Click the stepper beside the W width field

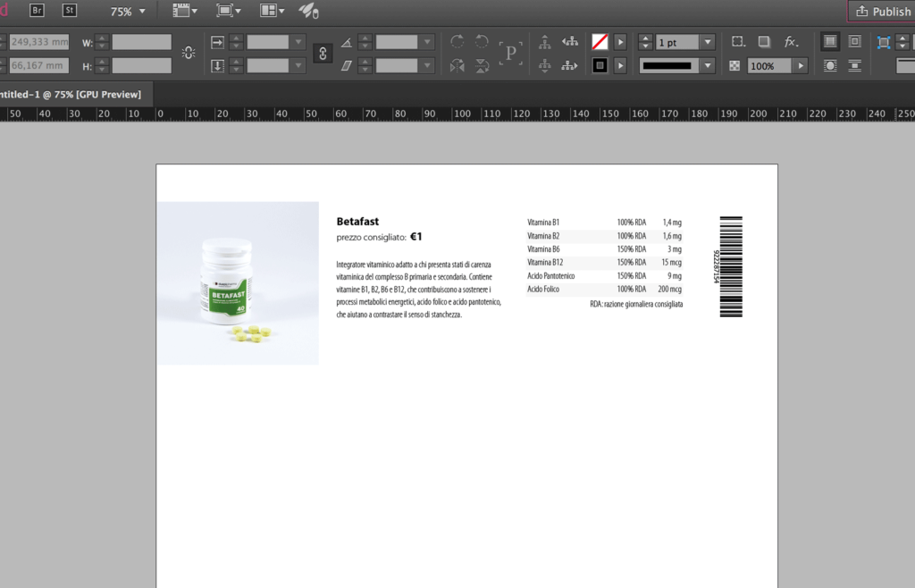coord(102,42)
